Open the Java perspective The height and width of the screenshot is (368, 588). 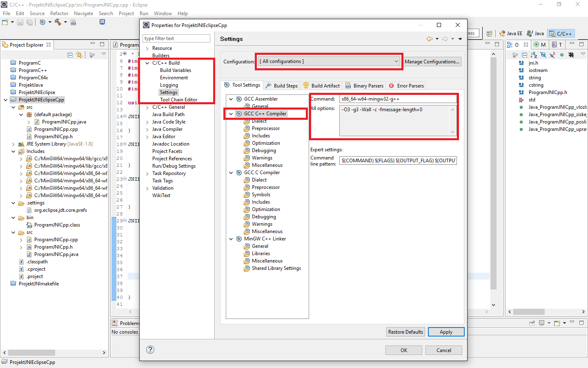[535, 33]
